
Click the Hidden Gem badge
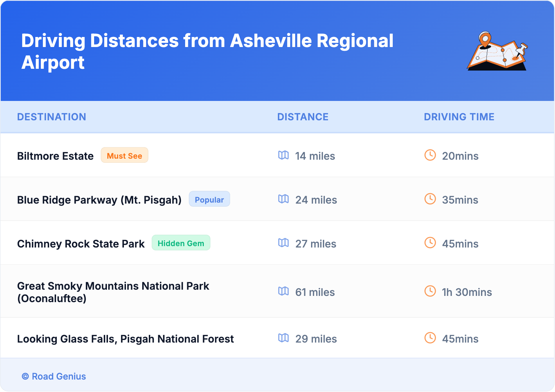181,243
